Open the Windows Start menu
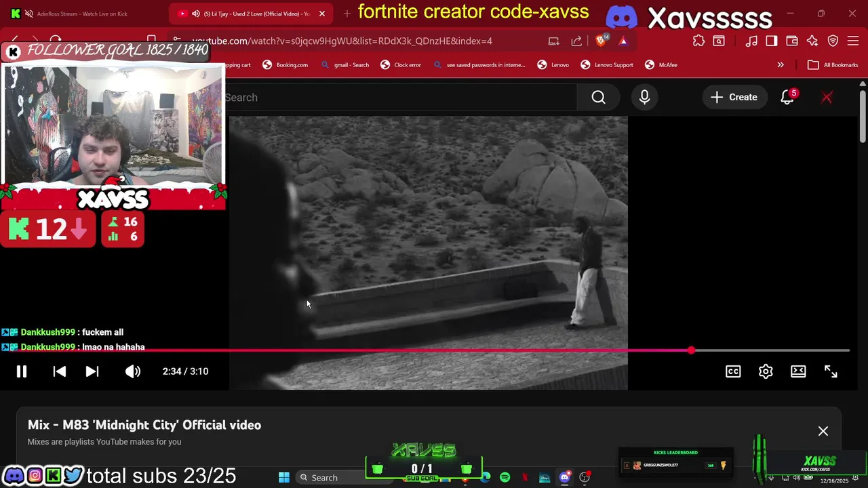This screenshot has height=488, width=868. [x=284, y=477]
